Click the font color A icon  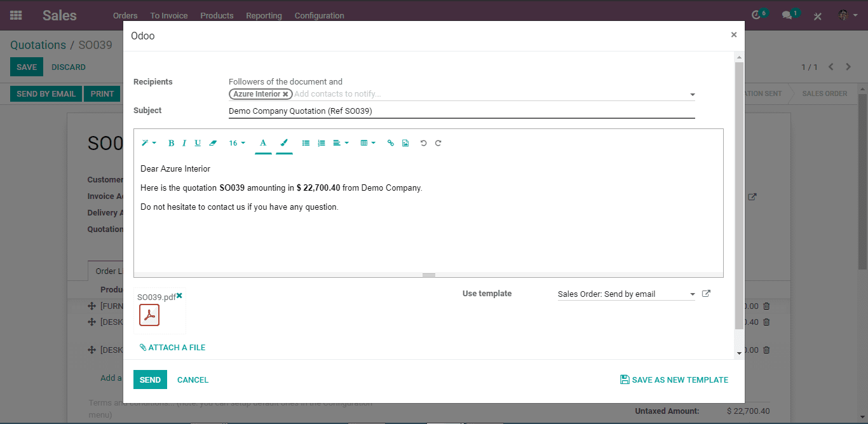click(x=263, y=143)
